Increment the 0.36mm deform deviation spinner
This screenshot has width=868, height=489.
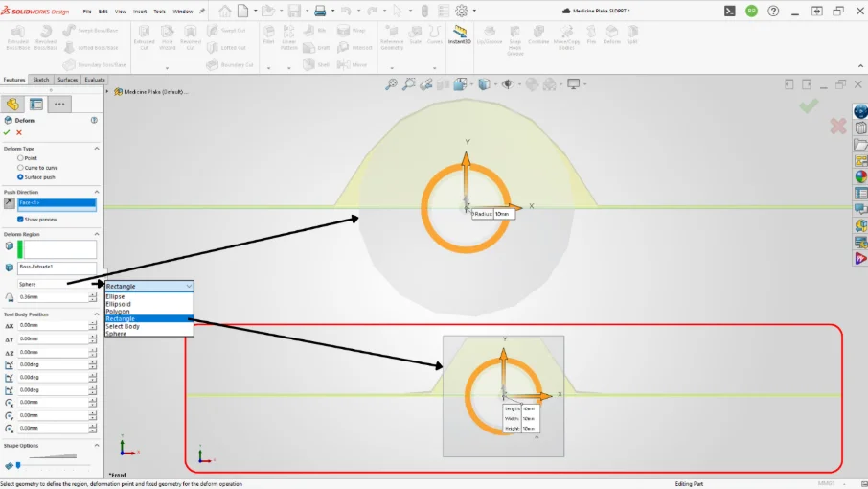pos(92,294)
